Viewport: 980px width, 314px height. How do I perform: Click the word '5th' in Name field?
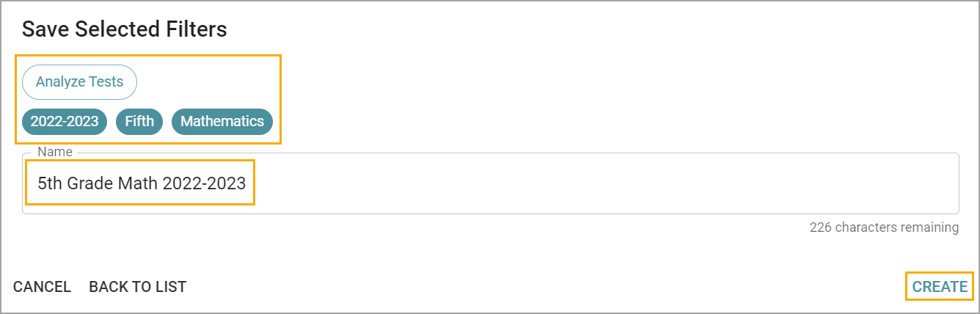click(50, 183)
